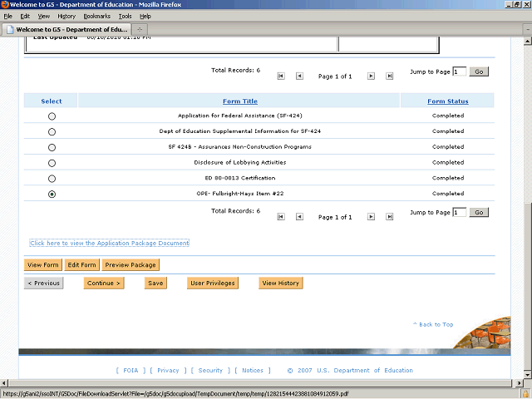
Task: Open the FOIA footer link
Action: (131, 371)
